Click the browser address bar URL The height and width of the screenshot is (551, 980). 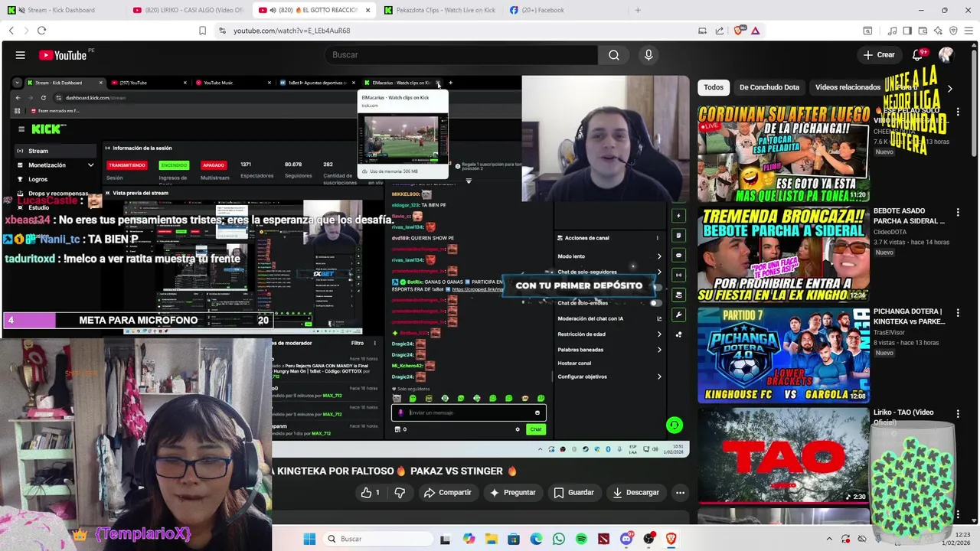click(x=292, y=31)
